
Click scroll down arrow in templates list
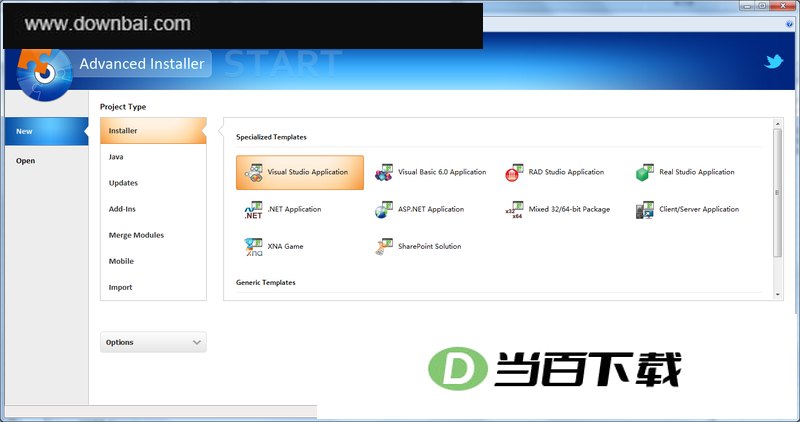click(778, 294)
